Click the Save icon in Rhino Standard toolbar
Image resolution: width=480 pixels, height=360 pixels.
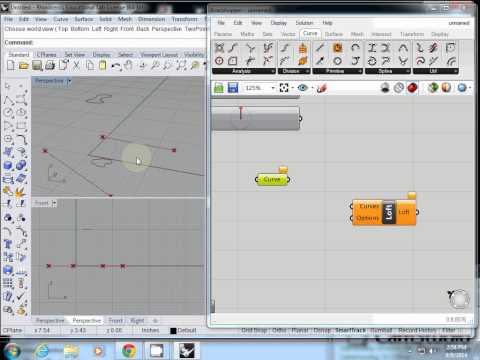point(37,66)
